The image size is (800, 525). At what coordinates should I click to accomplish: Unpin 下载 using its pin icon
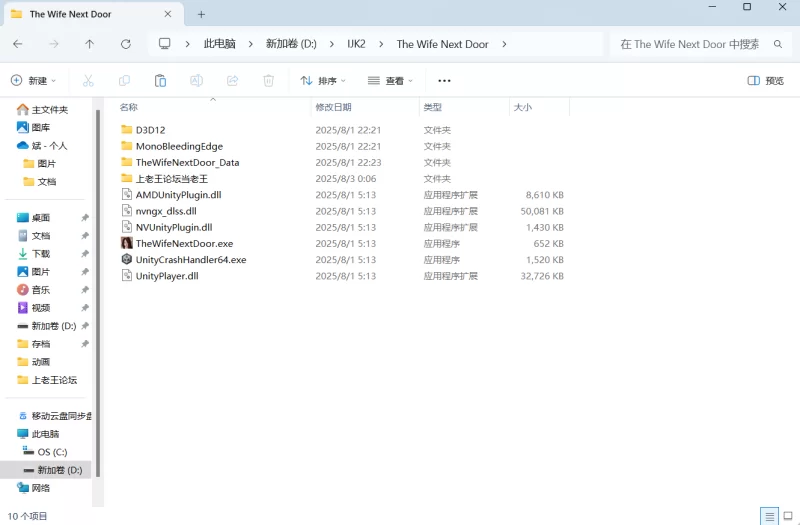(x=85, y=254)
